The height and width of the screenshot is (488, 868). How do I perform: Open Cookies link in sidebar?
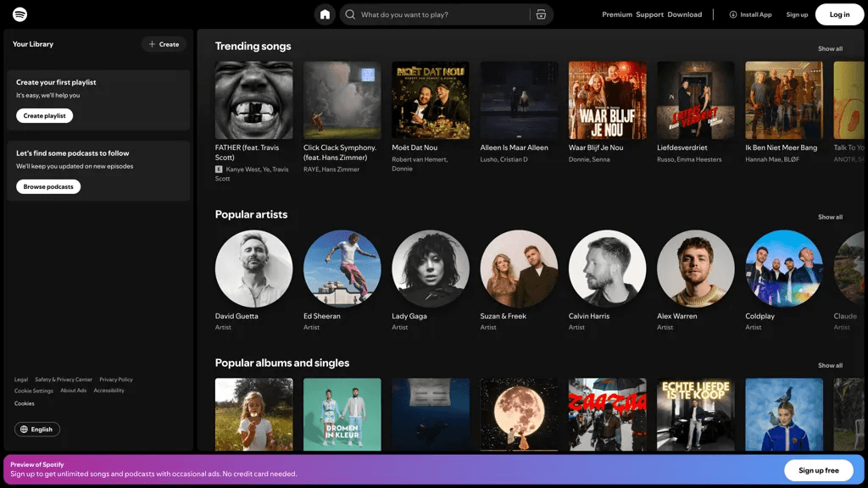(x=25, y=403)
